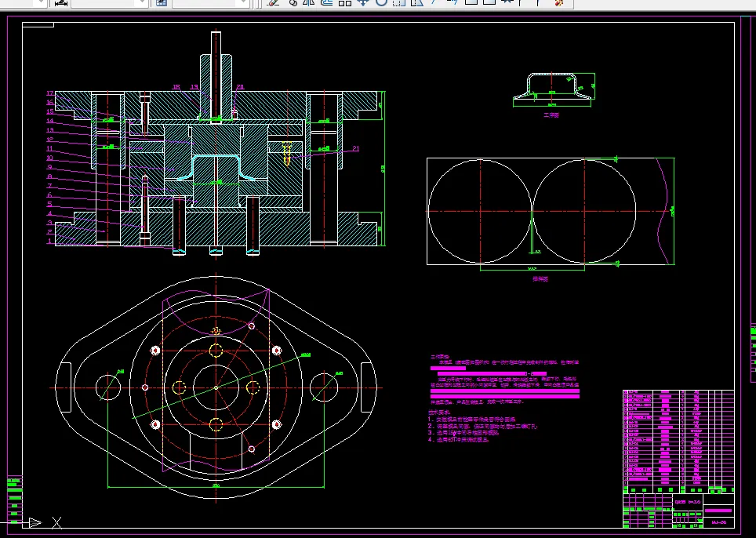The image size is (756, 538).
Task: Select part callout number 6
Action: (x=49, y=195)
